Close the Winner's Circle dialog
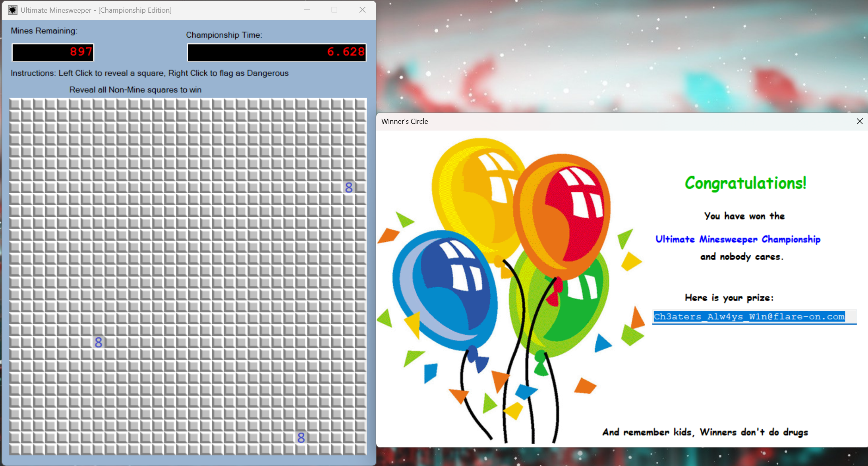868x466 pixels. click(860, 121)
